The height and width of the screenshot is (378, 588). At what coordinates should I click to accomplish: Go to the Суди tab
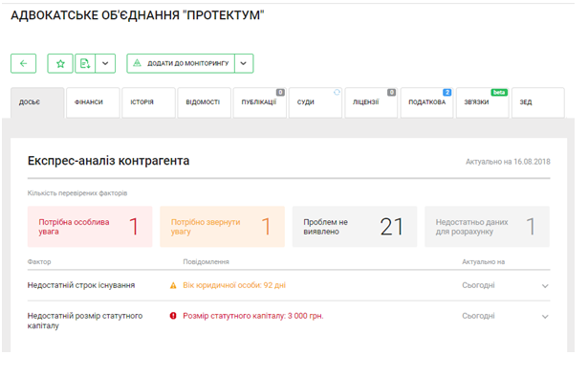316,102
